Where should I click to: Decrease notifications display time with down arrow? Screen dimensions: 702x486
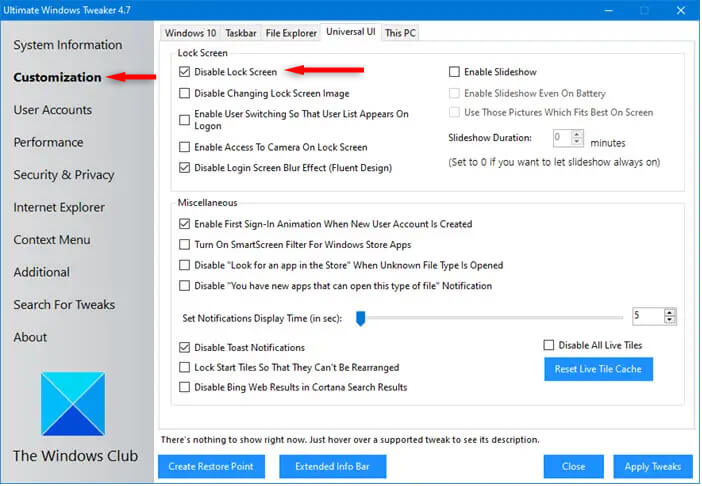click(x=669, y=320)
